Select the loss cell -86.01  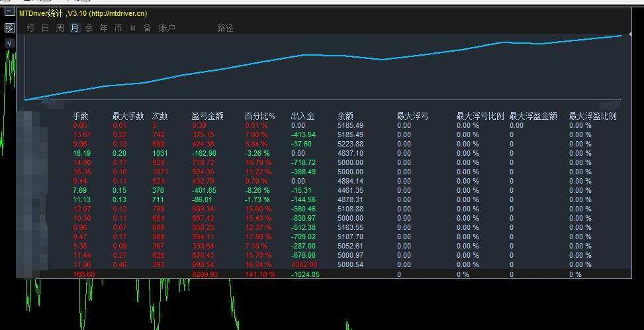(203, 199)
